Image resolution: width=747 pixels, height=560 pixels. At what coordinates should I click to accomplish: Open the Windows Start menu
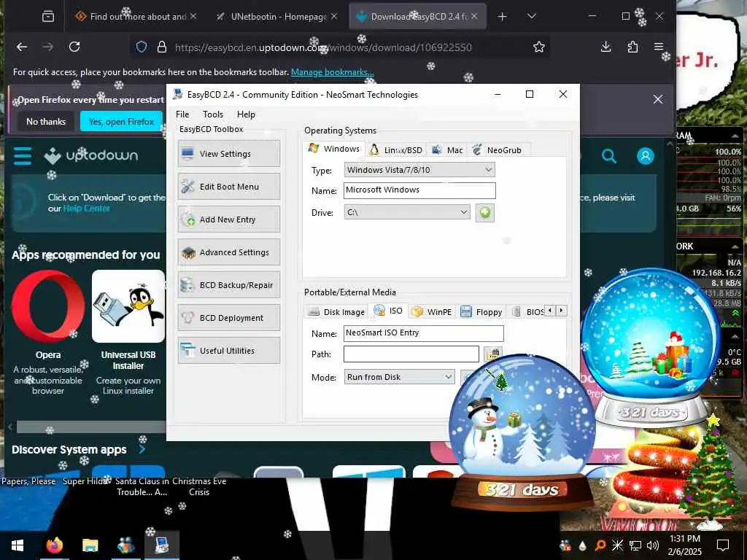[18, 545]
